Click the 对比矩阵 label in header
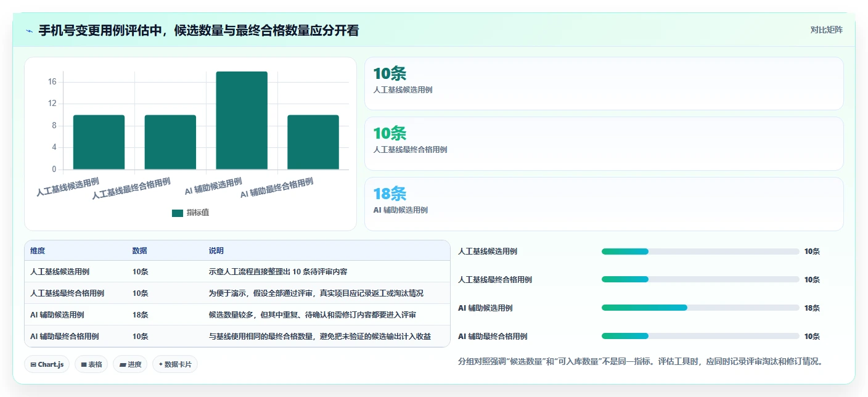 point(826,30)
